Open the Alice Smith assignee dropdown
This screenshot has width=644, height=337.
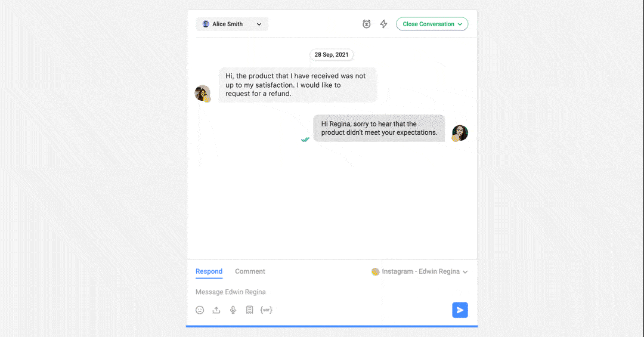pos(232,24)
